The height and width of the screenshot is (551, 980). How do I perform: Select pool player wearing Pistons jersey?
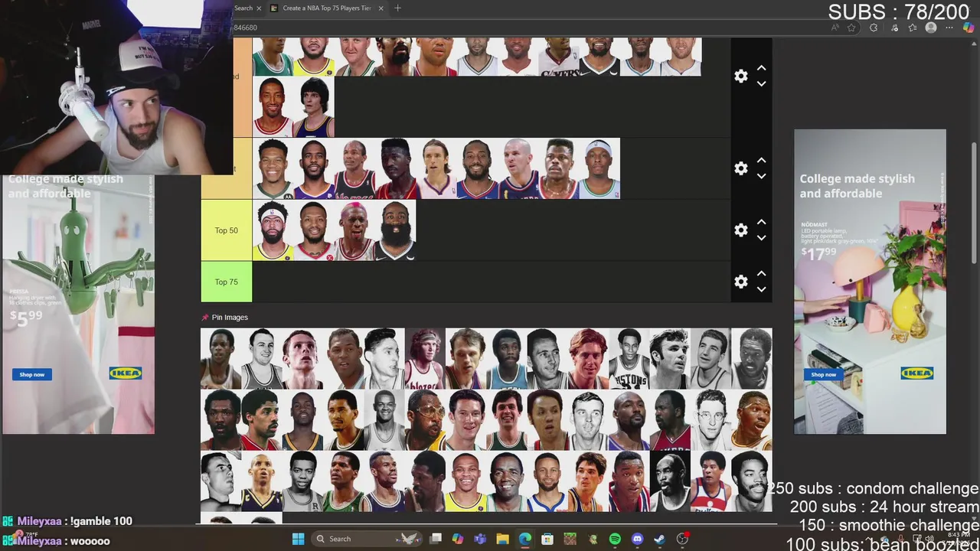pyautogui.click(x=629, y=359)
